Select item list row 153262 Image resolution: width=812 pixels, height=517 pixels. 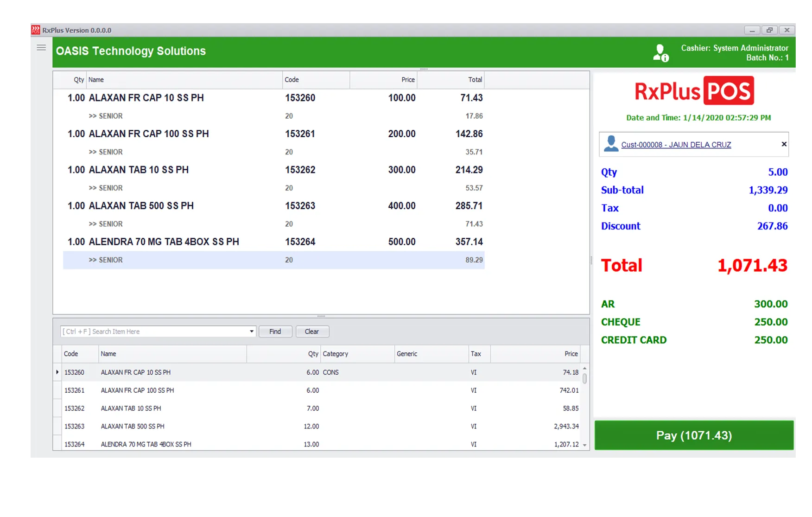pos(321,408)
